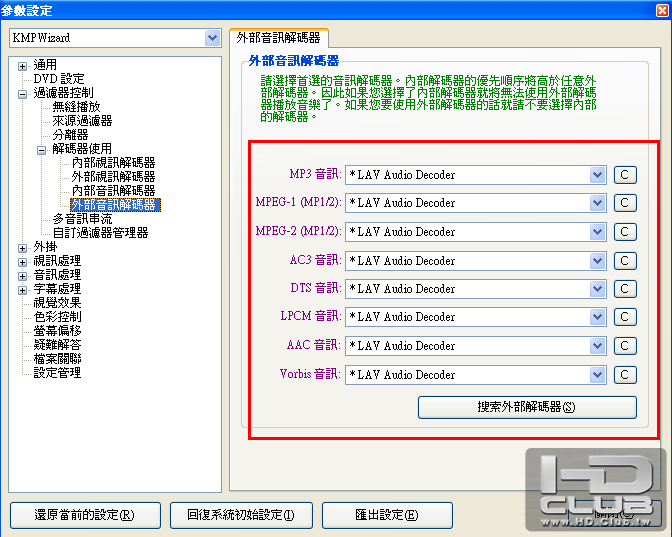Image resolution: width=672 pixels, height=537 pixels.
Task: Select 設定管理 in the tree
Action: 57,373
